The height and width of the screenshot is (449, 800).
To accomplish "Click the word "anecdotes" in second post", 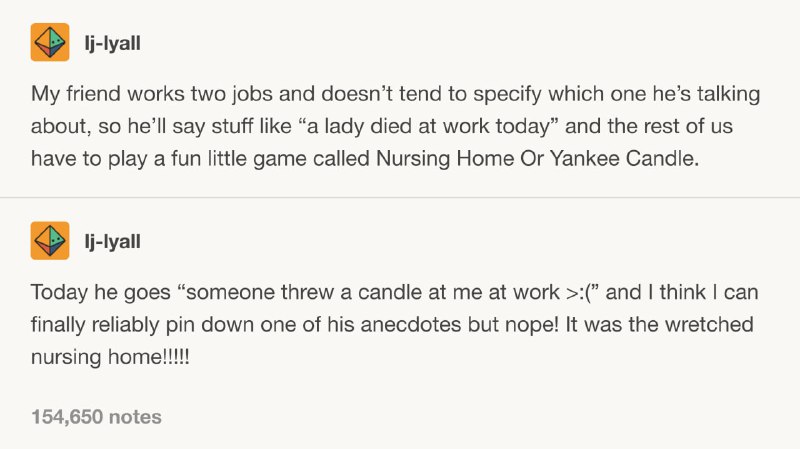I will [411, 325].
